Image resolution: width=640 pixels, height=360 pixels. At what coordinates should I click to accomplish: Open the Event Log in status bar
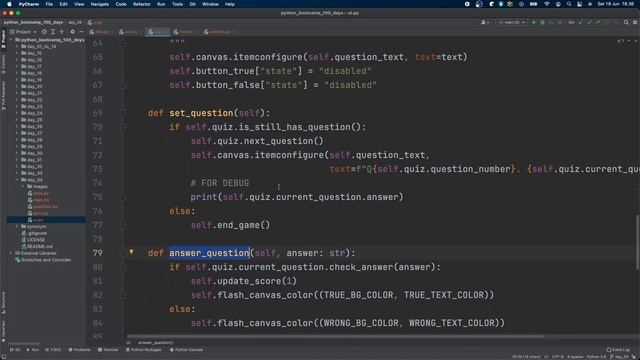(x=618, y=350)
